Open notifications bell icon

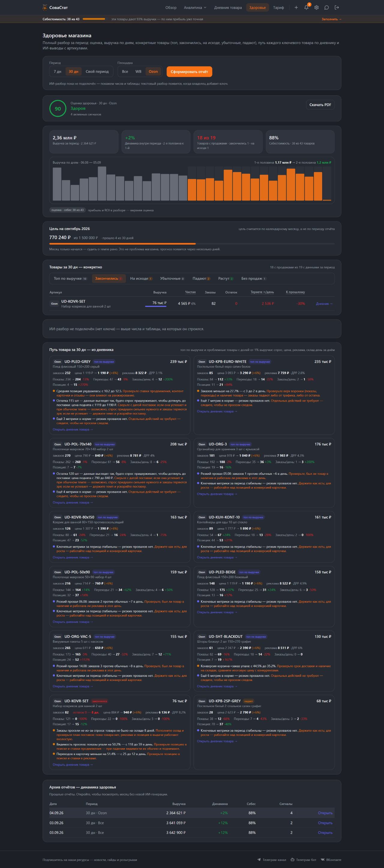coord(306,7)
